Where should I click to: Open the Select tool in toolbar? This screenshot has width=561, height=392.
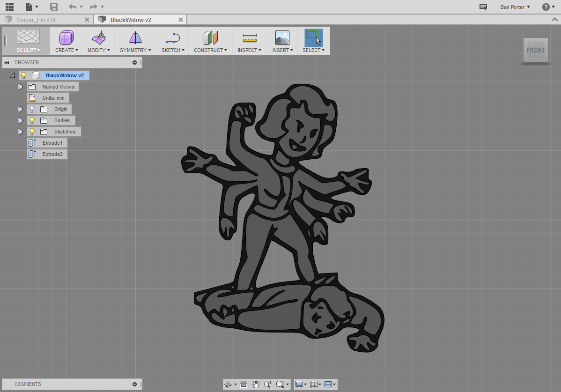click(x=313, y=37)
